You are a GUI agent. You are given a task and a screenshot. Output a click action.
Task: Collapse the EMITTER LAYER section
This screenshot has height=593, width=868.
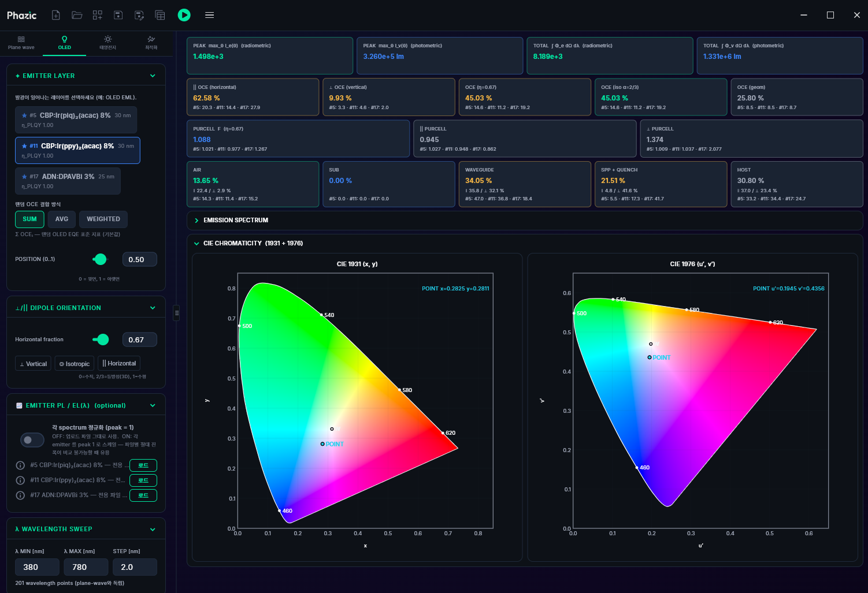coord(153,76)
